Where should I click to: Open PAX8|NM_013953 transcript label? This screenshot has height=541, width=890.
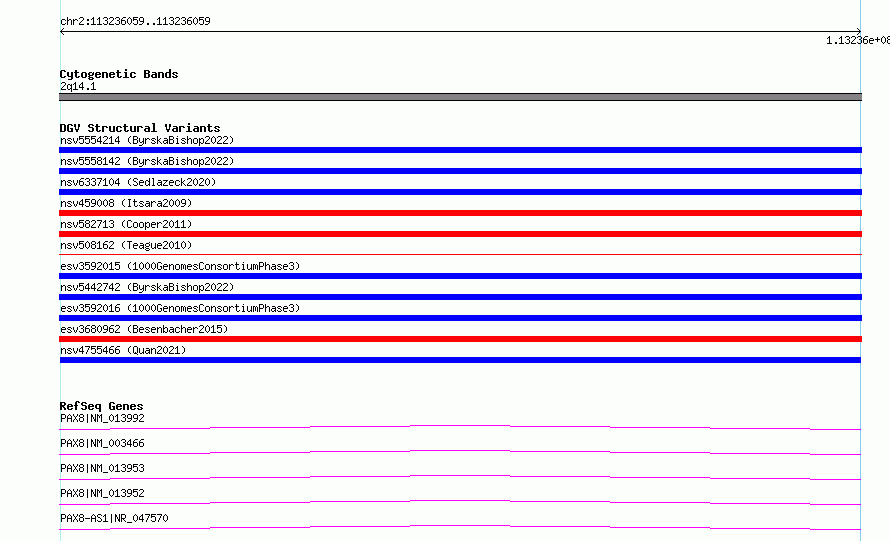click(102, 468)
